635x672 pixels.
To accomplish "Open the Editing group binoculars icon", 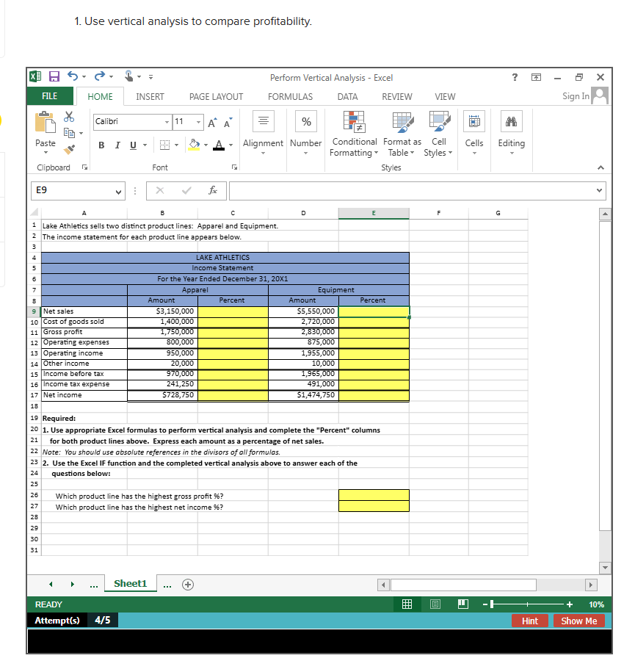I will [x=511, y=121].
